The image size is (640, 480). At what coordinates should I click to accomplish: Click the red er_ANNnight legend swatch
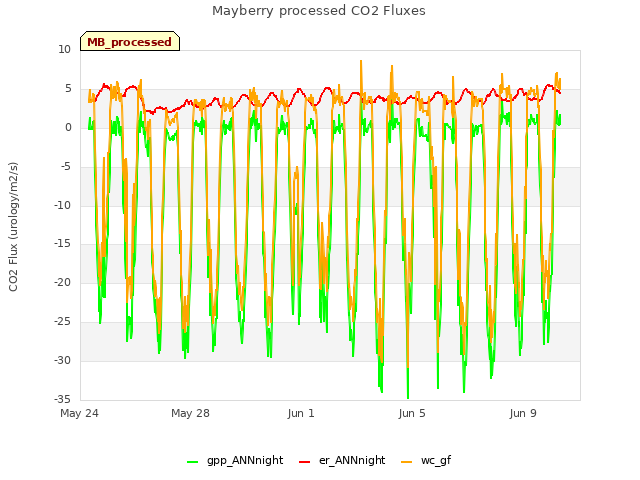[x=304, y=462]
